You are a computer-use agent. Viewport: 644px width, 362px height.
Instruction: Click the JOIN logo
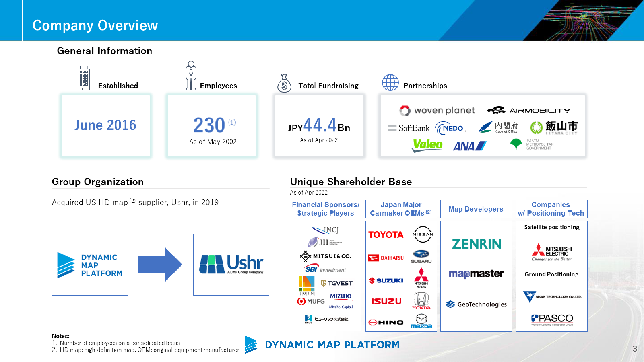click(307, 286)
